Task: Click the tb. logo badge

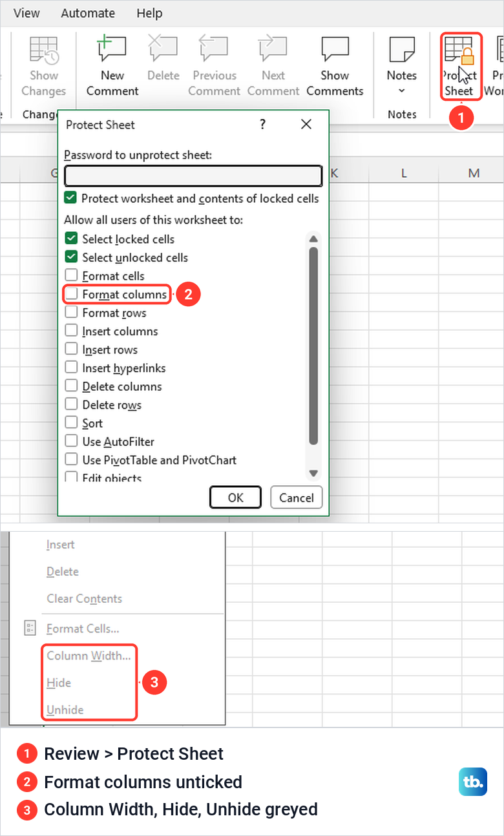Action: coord(473,782)
